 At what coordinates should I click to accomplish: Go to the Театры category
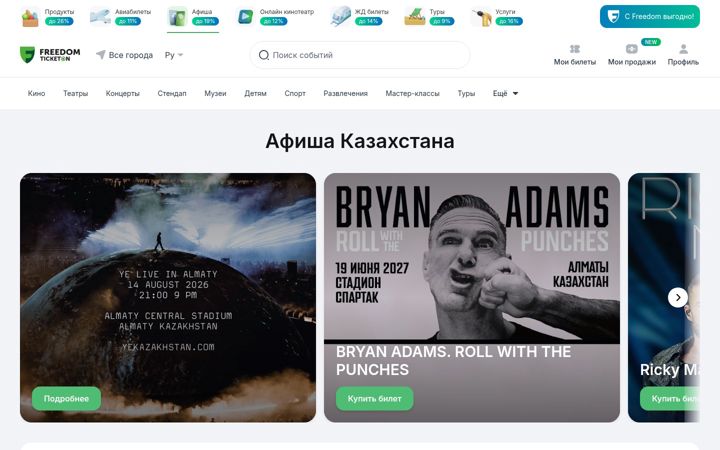(75, 93)
